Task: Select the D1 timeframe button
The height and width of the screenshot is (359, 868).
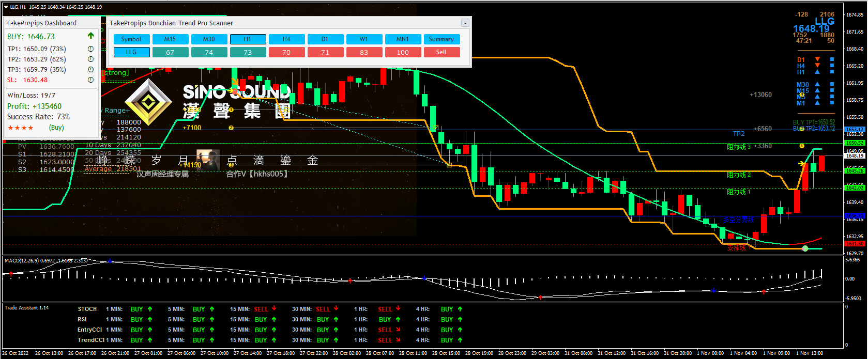Action: point(325,39)
